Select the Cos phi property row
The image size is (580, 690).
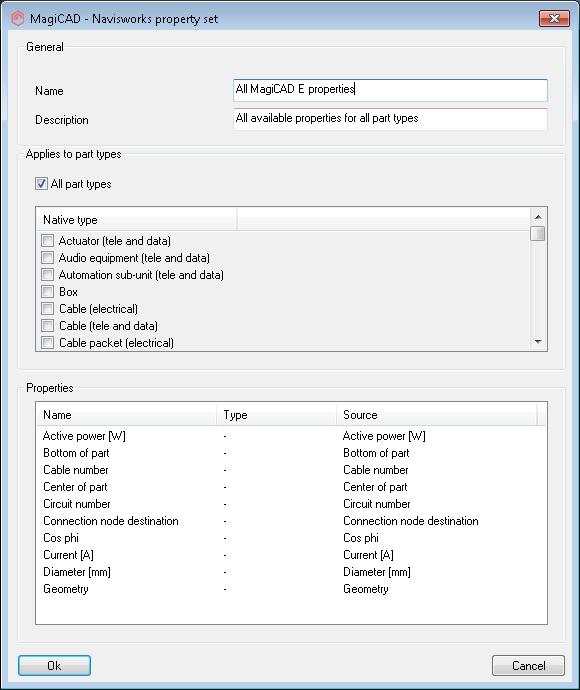291,538
